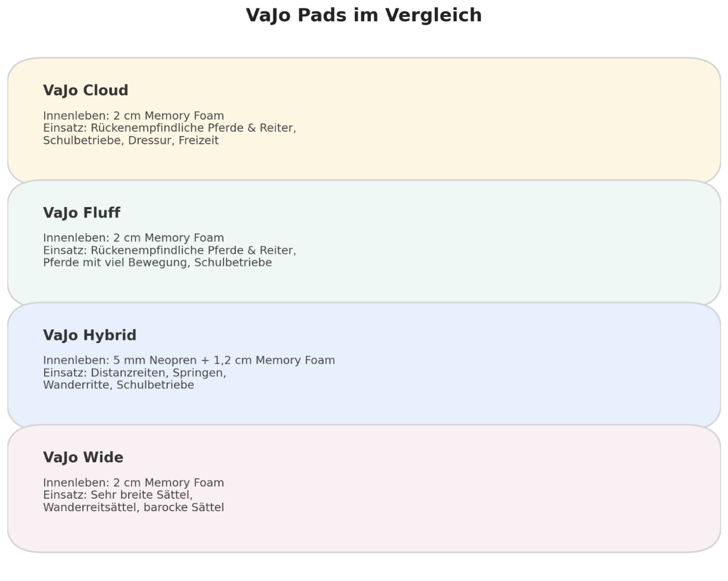728x581 pixels.
Task: Click "Einsatz: Sehr breite Sättel," text
Action: click(x=118, y=495)
